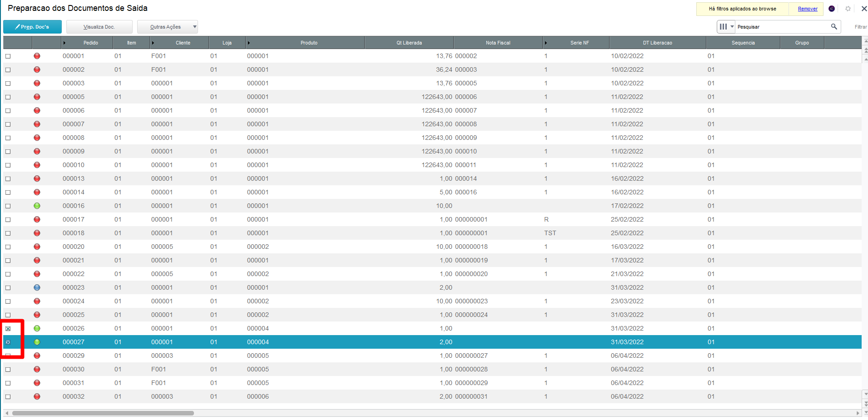Check the box for pedido 000030
This screenshot has height=420, width=868.
tap(8, 370)
